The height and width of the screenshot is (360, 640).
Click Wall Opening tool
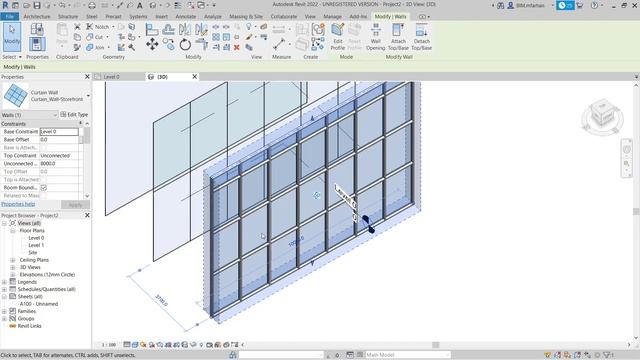point(376,37)
